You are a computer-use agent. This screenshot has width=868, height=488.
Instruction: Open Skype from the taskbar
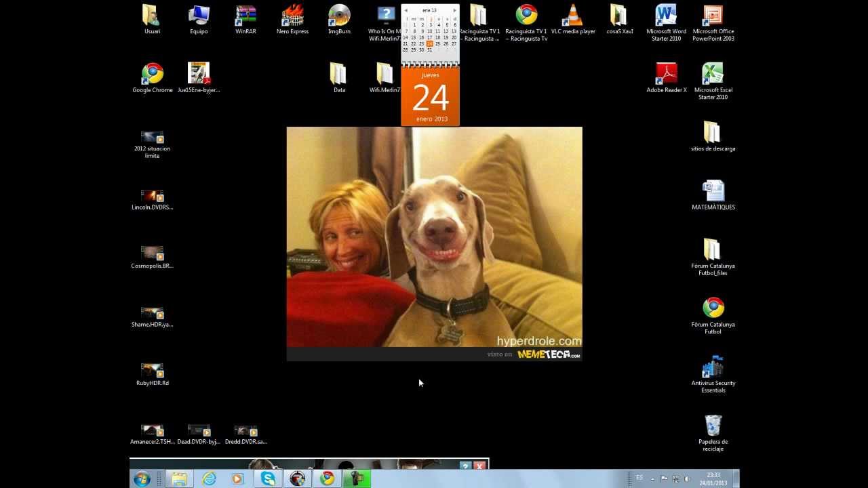coord(269,479)
